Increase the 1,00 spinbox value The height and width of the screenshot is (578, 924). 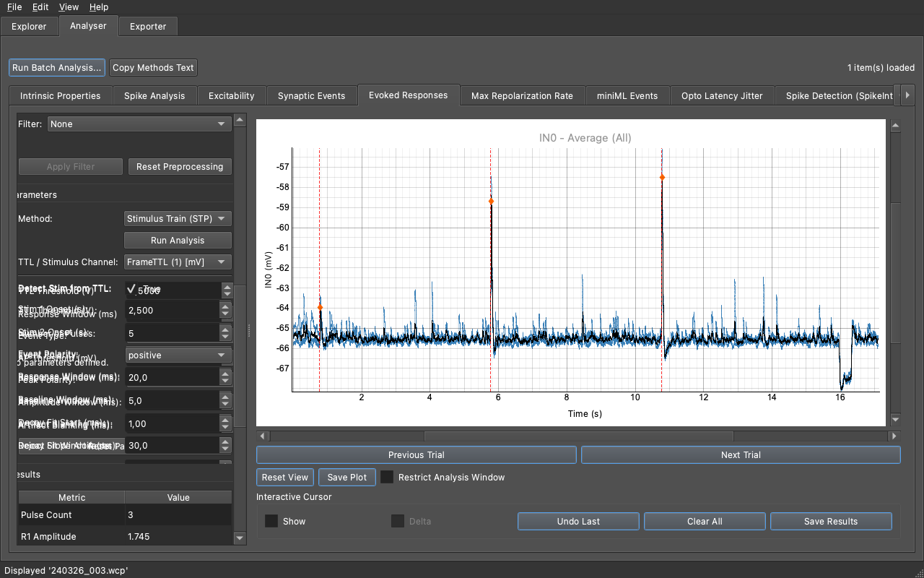pyautogui.click(x=226, y=420)
